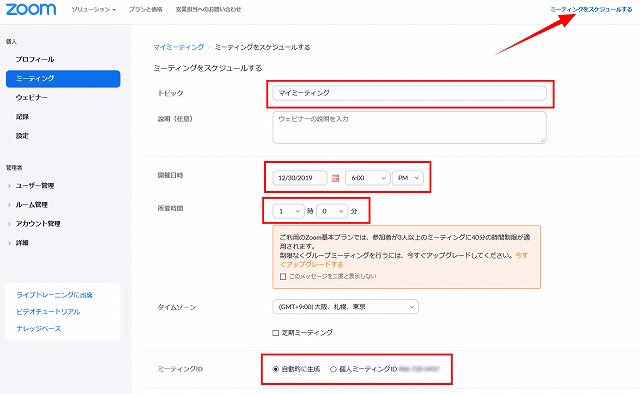Screen dimensions: 640x394
Task: Click ミーティングをスケジュールする at top right
Action: (591, 9)
